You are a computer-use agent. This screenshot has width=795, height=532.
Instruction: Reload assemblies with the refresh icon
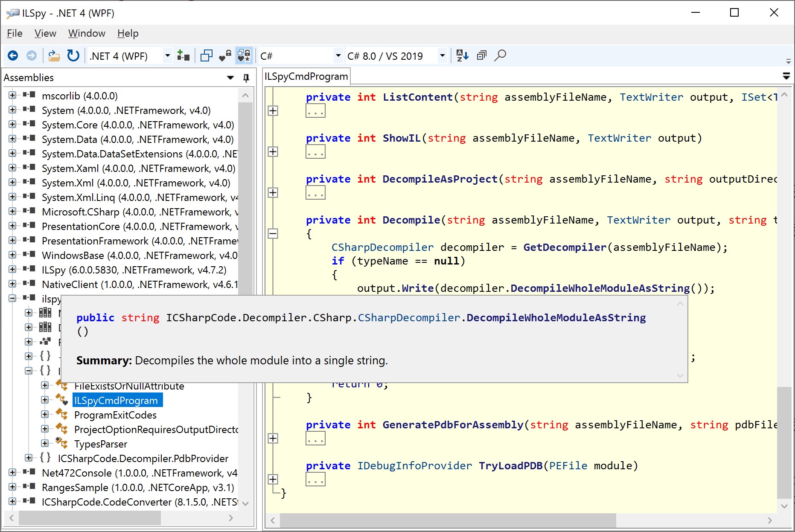click(73, 56)
